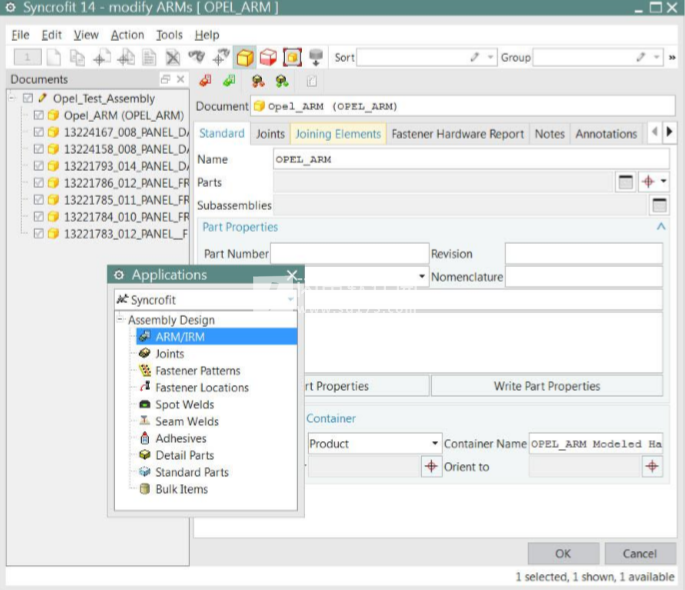The width and height of the screenshot is (685, 590).
Task: Click the framed yellow cube fit icon
Action: [292, 57]
